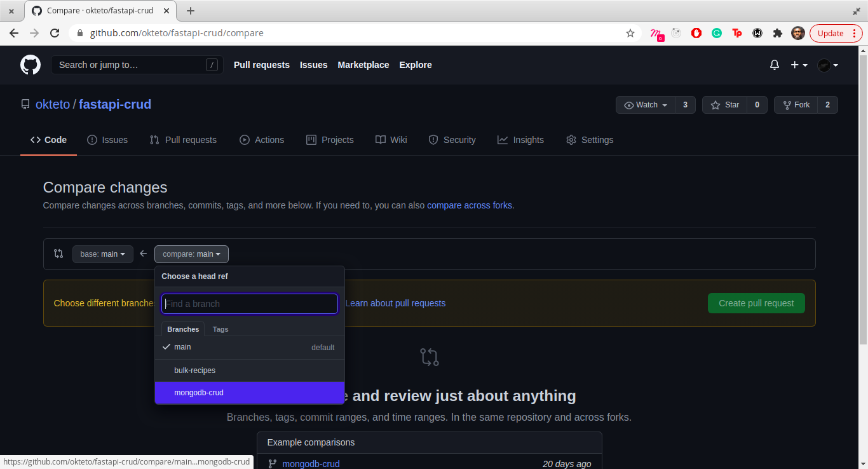
Task: Click the Grammarly extension icon
Action: [x=717, y=33]
